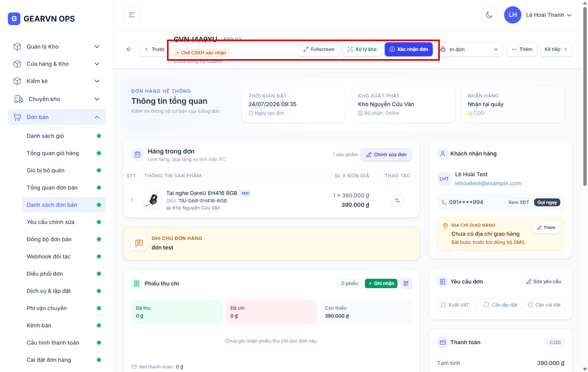Click Xử lý kho scan button
Screen dimensions: 588x372
pos(362,49)
